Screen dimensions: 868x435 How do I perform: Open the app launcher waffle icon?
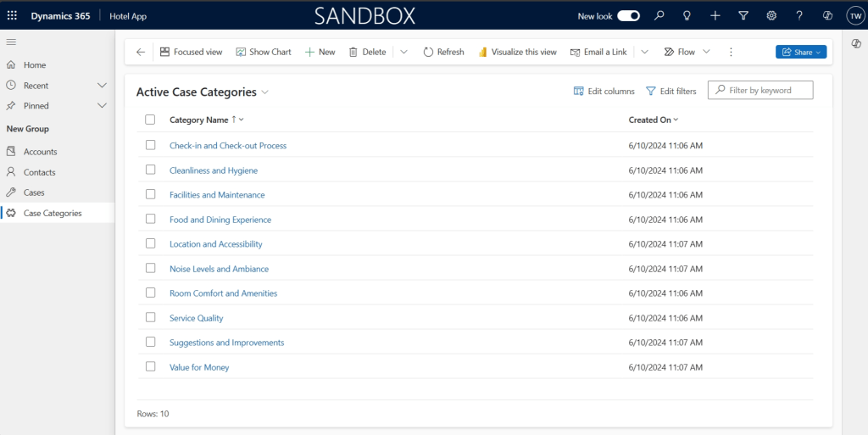[12, 16]
